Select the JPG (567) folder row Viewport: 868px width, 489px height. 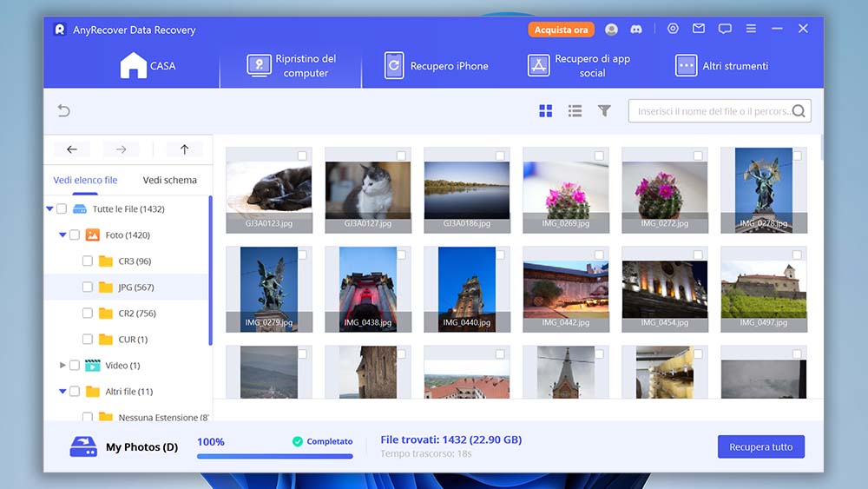click(x=127, y=287)
